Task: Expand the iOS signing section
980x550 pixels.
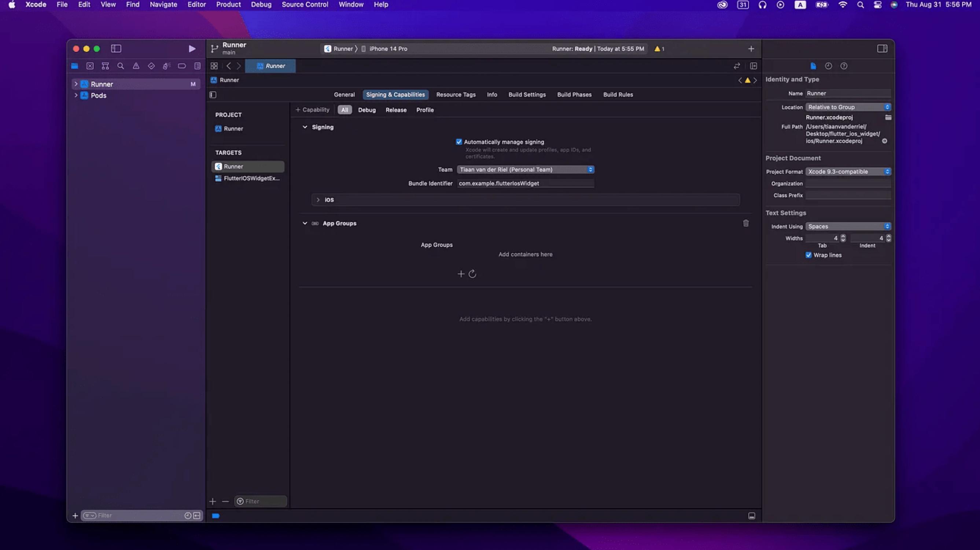Action: pyautogui.click(x=318, y=200)
